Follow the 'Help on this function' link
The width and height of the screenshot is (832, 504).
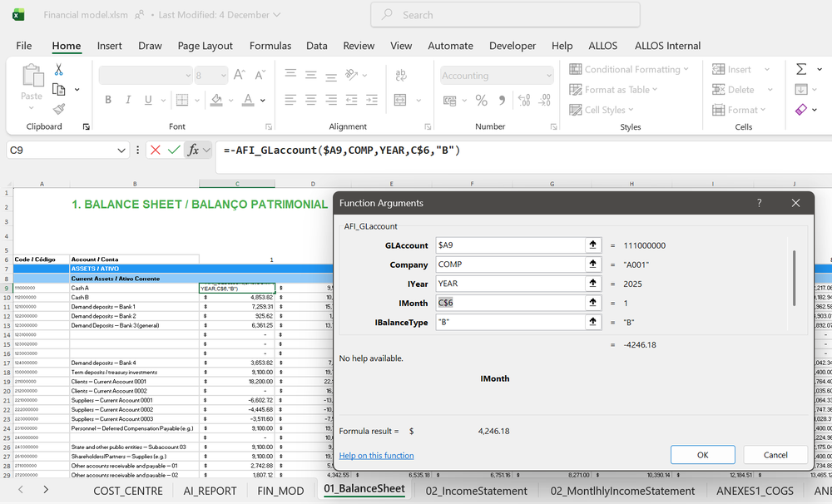click(378, 456)
